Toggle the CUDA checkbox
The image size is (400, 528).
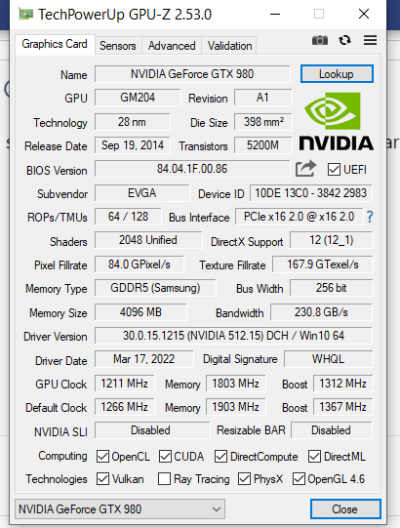165,457
